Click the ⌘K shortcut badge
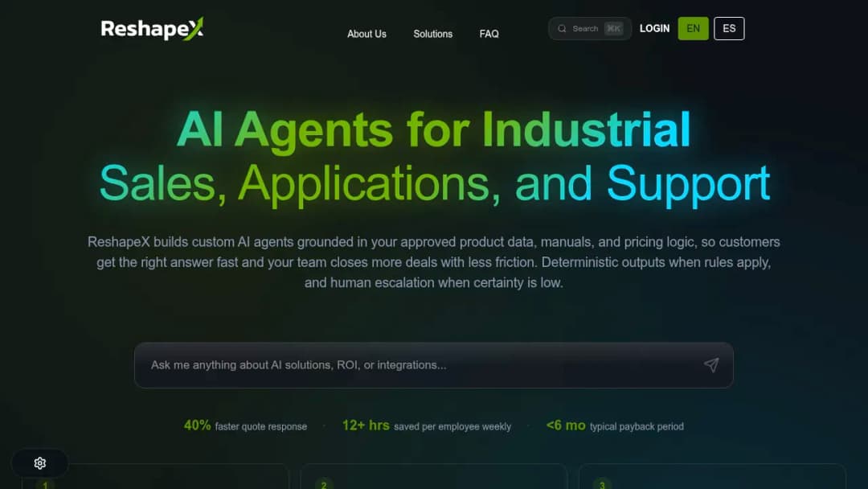This screenshot has height=489, width=868. coord(613,28)
